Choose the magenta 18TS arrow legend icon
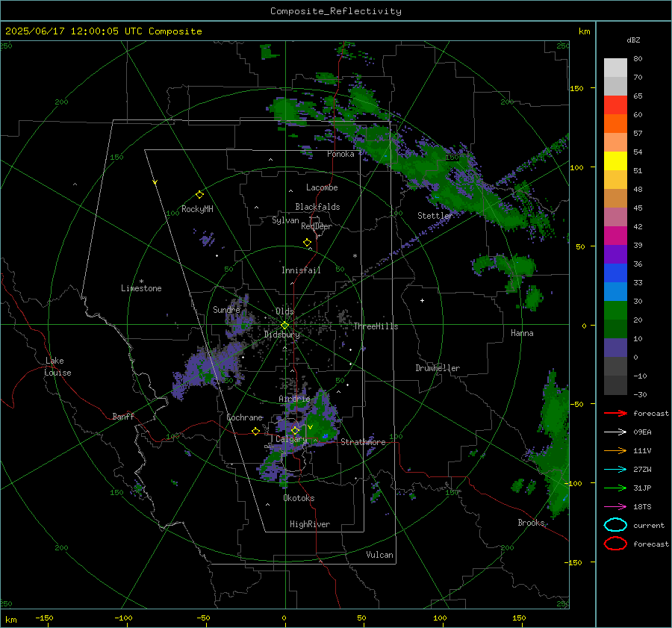Viewport: 672px width, 628px height. tap(615, 507)
